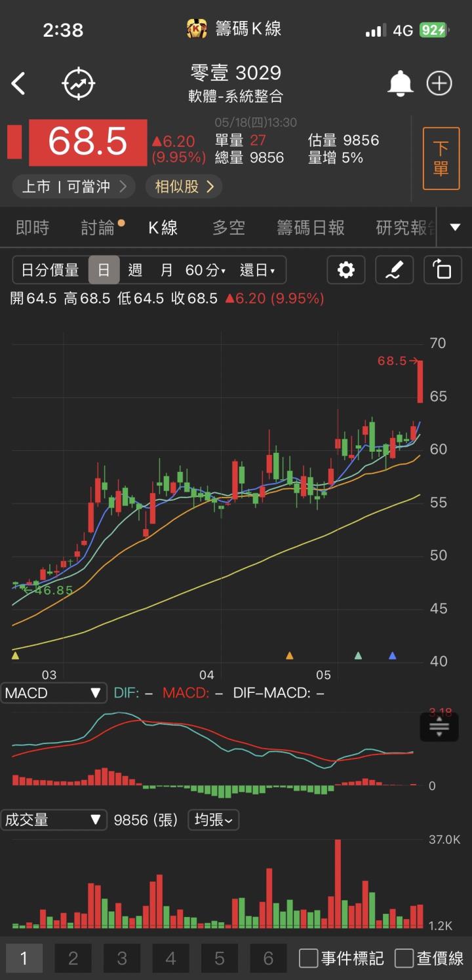Select layout preset 5

[x=220, y=958]
